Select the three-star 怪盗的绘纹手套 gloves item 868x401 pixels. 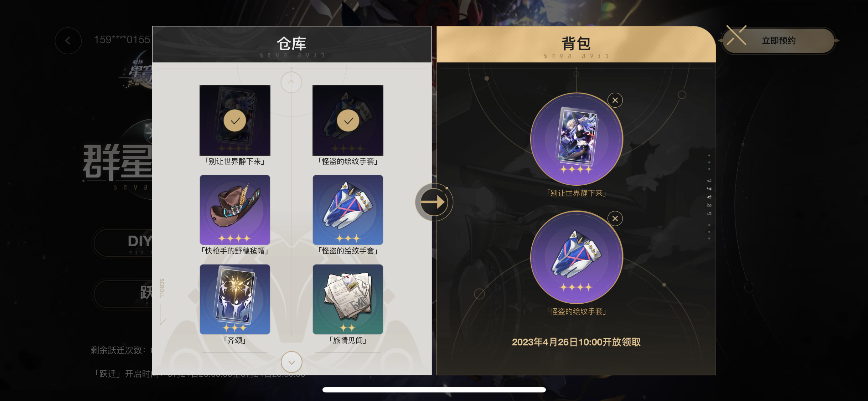point(348,210)
